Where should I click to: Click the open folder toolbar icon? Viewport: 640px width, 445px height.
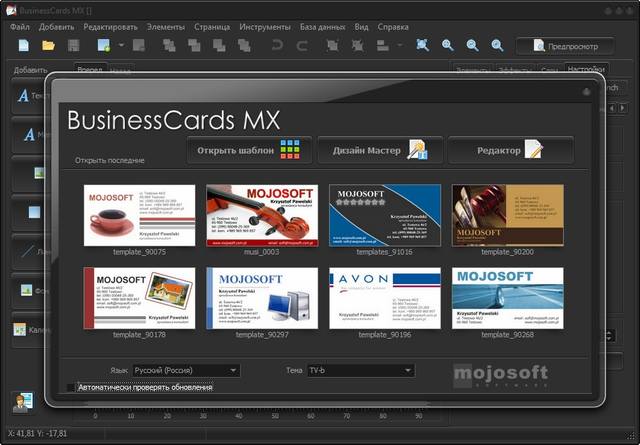click(x=48, y=45)
